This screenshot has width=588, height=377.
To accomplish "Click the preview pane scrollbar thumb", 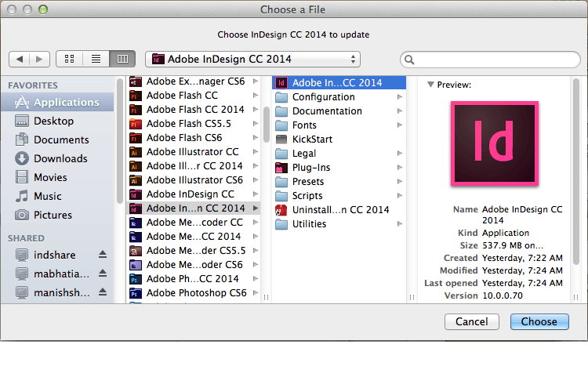I will (x=576, y=171).
